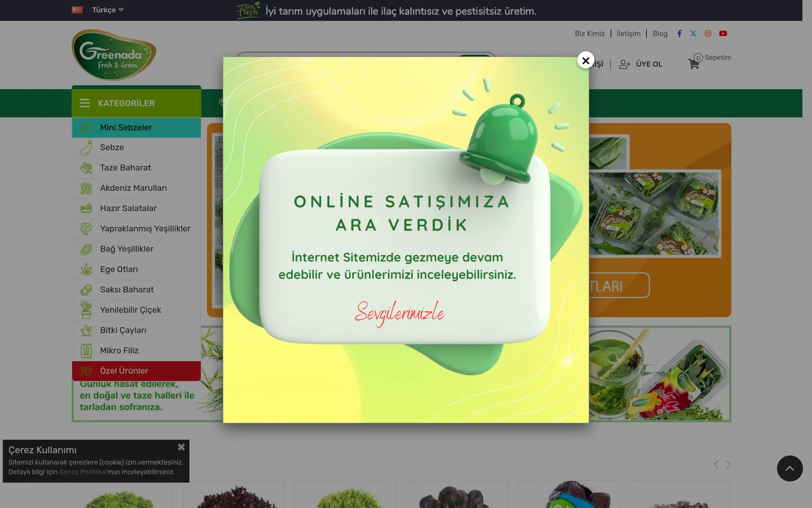Click the Bağ Yeşillikler bunch icon
The width and height of the screenshot is (812, 508).
click(86, 249)
